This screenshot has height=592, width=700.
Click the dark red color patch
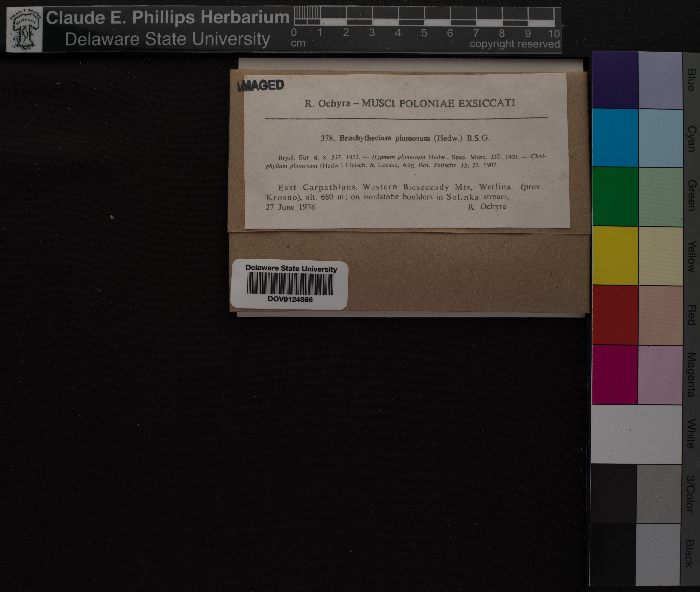615,315
